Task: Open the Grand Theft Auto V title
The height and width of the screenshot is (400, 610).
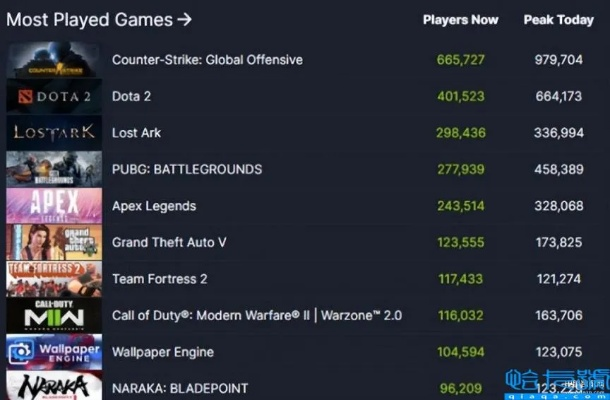Action: 169,242
